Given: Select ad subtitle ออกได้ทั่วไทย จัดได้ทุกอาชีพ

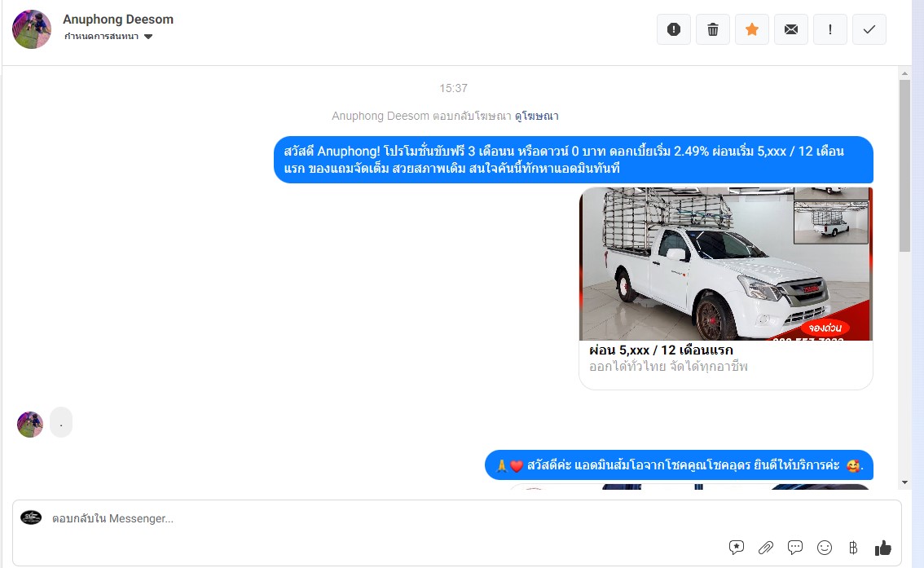Looking at the screenshot, I should tap(668, 367).
